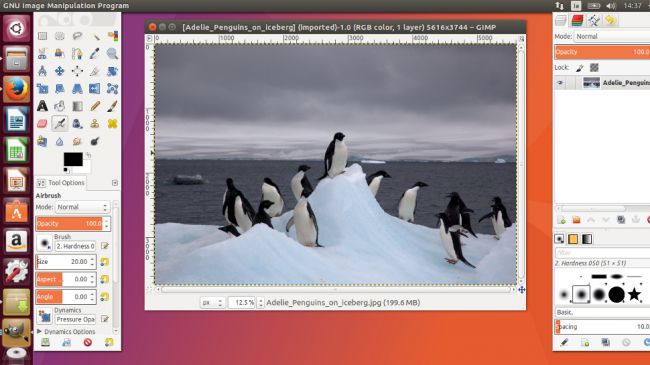Open the zoom percentage dropdown

[x=260, y=303]
